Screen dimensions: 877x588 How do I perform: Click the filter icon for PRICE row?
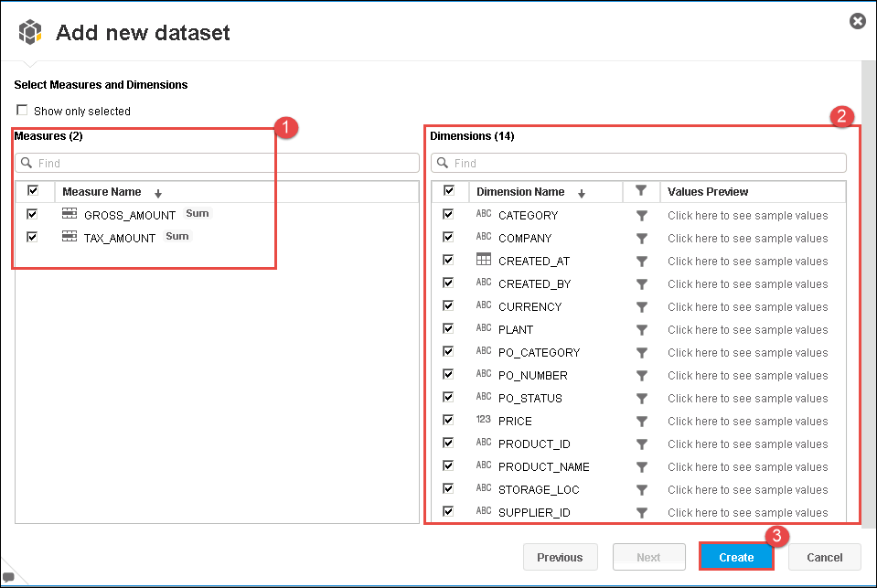point(642,422)
